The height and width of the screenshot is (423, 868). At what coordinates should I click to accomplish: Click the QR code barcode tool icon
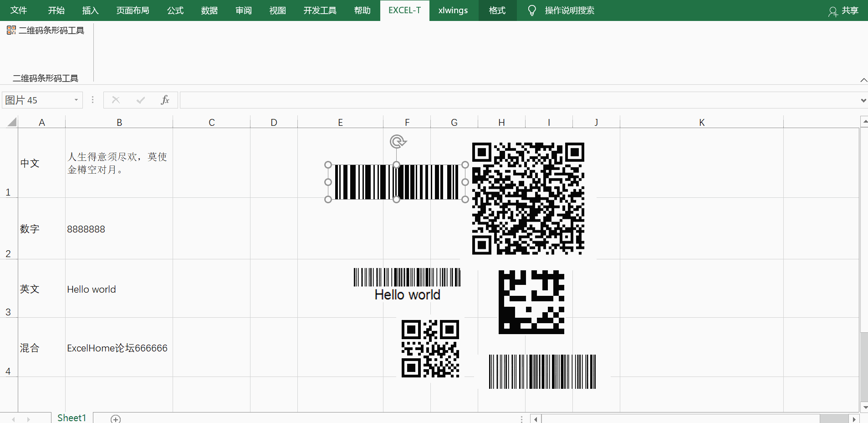[11, 31]
